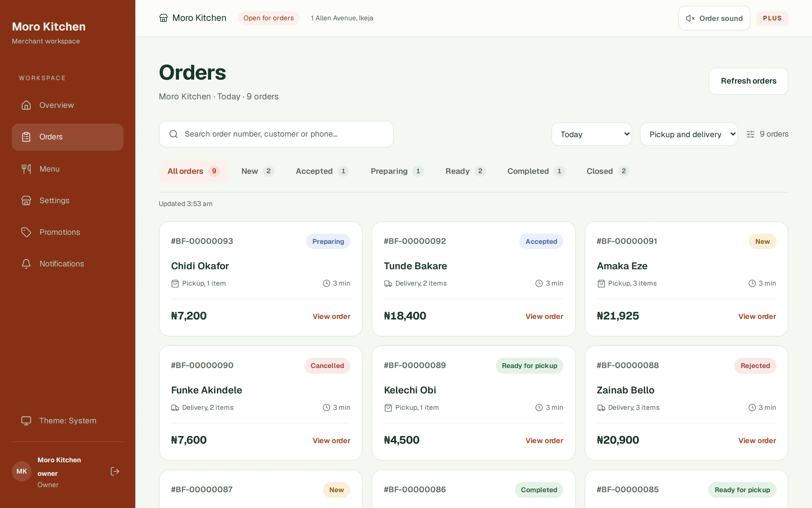Viewport: 812px width, 508px height.
Task: Click the search order number input field
Action: point(276,134)
